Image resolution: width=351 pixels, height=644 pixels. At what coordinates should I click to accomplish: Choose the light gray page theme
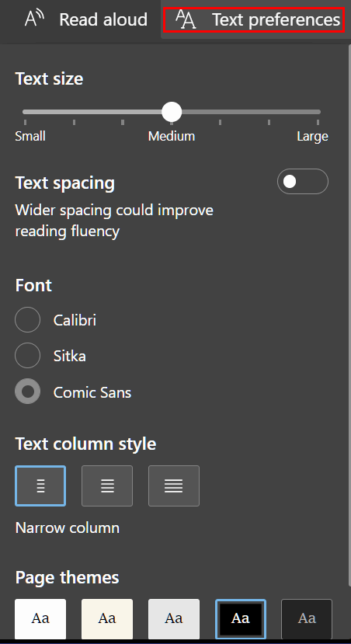click(174, 619)
